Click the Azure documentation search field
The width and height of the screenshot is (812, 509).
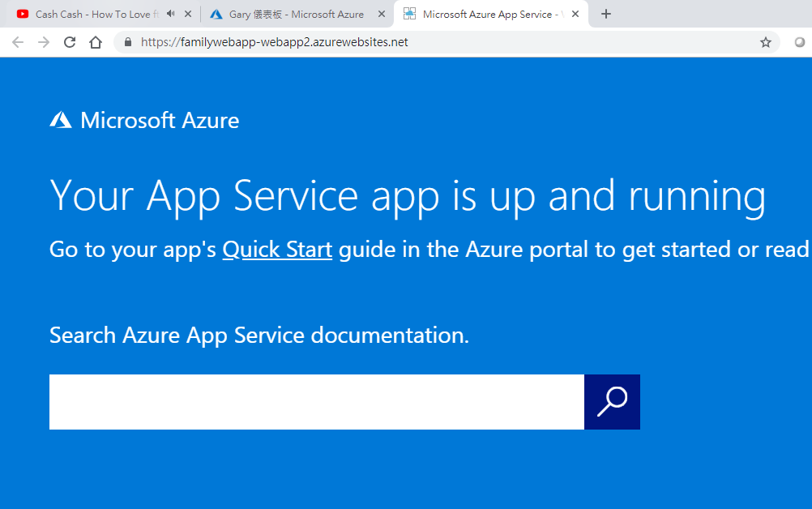tap(316, 402)
